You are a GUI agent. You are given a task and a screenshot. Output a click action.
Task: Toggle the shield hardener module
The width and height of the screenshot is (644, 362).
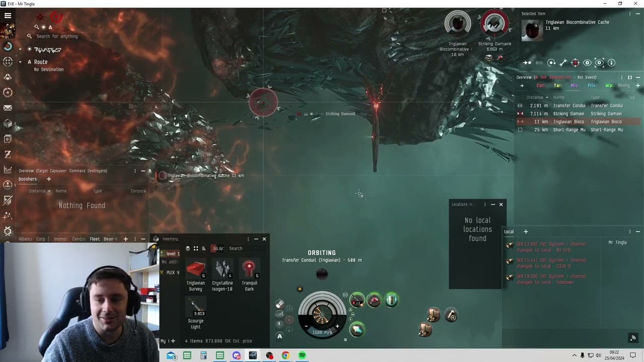[391, 301]
